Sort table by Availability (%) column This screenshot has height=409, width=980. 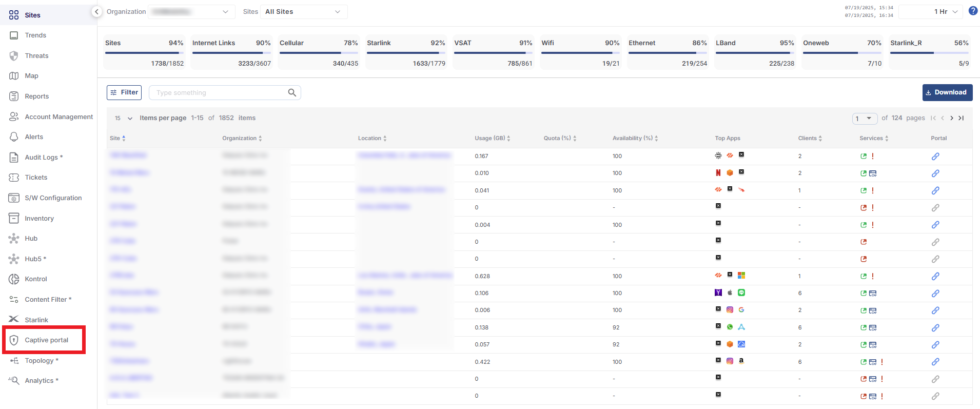tap(635, 139)
